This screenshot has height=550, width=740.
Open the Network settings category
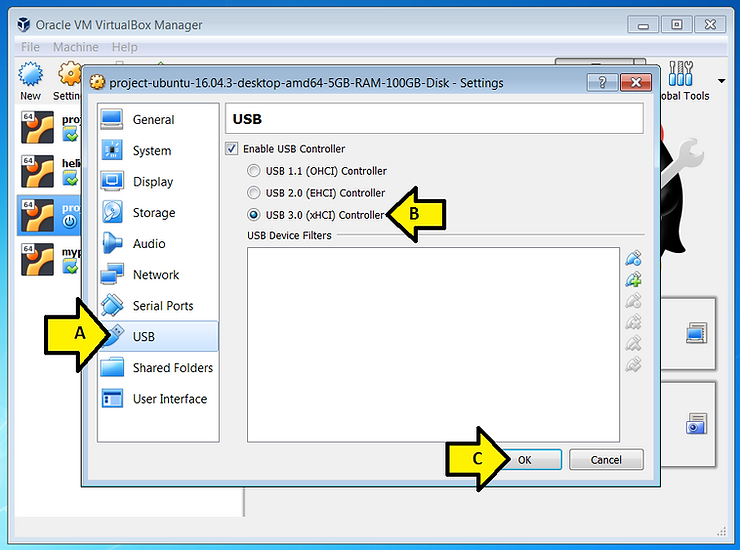tap(158, 275)
